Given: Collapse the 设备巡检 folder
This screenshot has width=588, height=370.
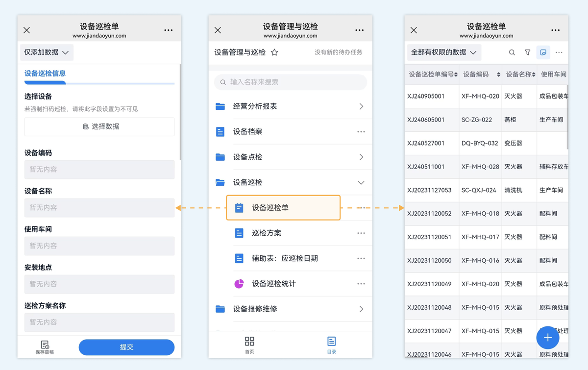Looking at the screenshot, I should (x=362, y=182).
